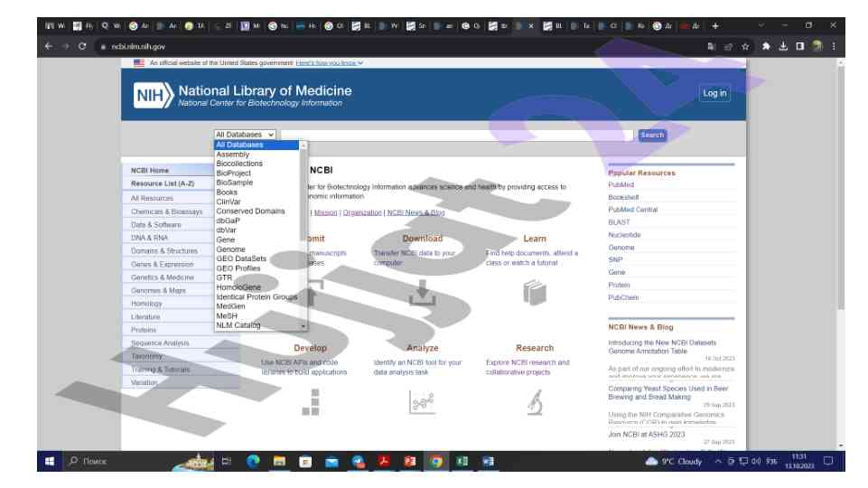Image resolution: width=868 pixels, height=488 pixels.
Task: Open File Explorer from the taskbar
Action: (x=279, y=461)
